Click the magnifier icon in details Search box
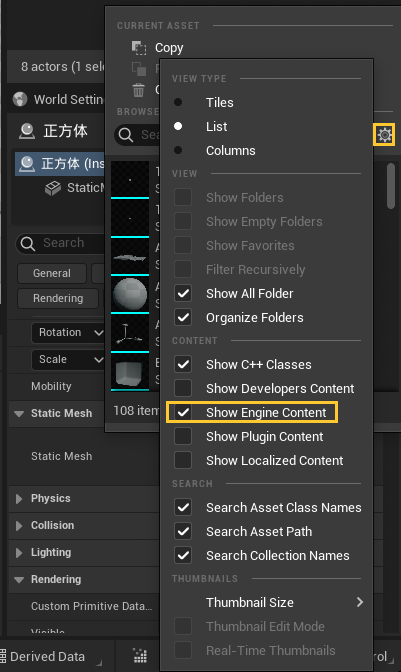The height and width of the screenshot is (672, 401). coord(28,243)
